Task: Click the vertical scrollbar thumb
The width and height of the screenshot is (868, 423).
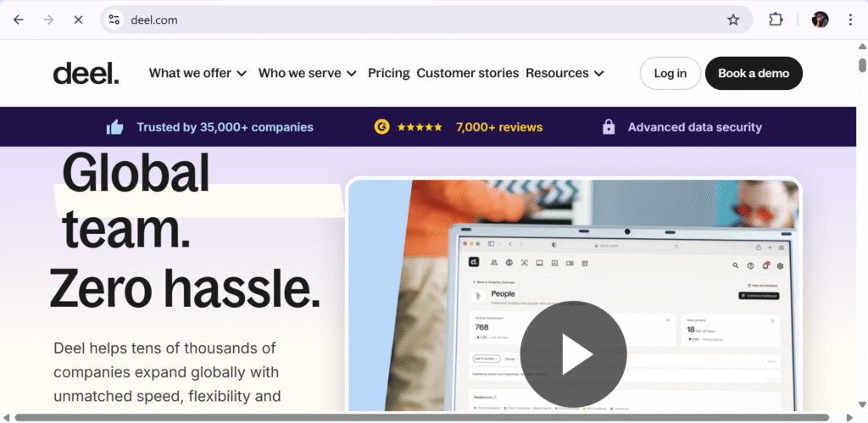Action: click(x=862, y=64)
